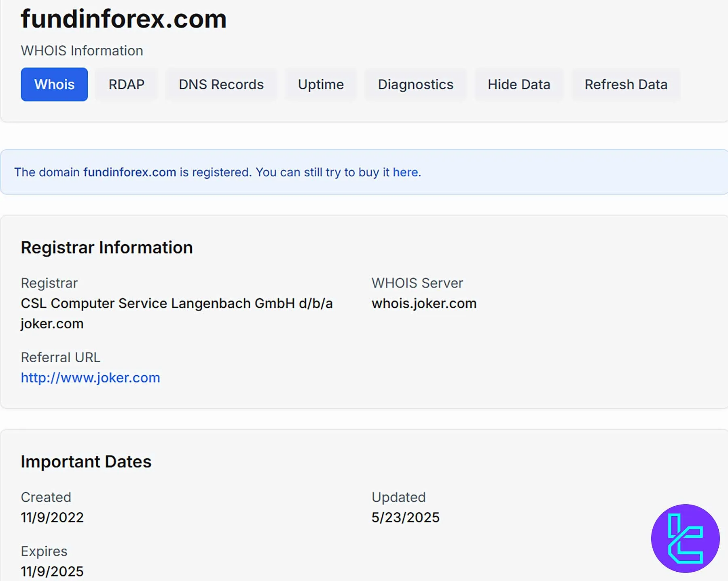The width and height of the screenshot is (728, 581).
Task: Open the DNS Records tab
Action: pos(221,85)
